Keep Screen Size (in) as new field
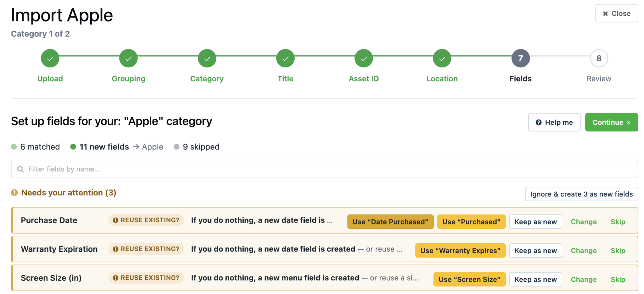The width and height of the screenshot is (644, 294). pyautogui.click(x=536, y=279)
